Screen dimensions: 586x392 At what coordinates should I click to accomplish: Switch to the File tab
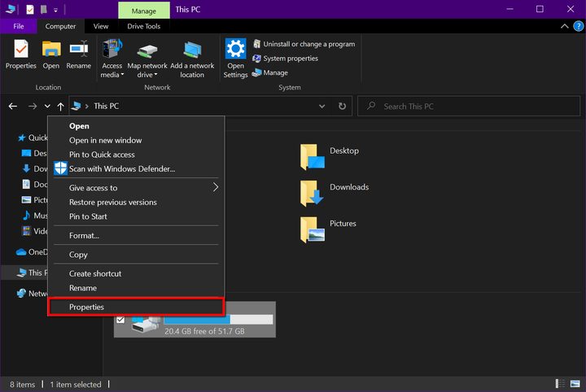pyautogui.click(x=18, y=26)
